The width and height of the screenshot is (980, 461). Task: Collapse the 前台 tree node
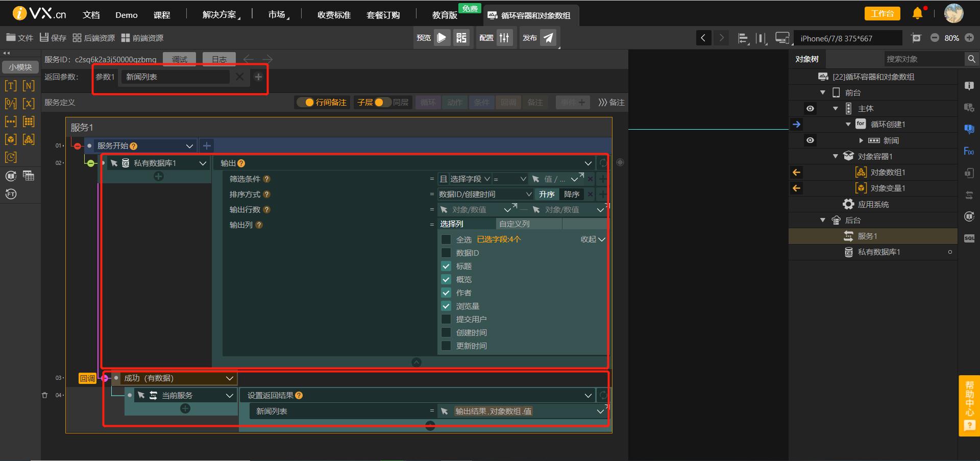(823, 92)
